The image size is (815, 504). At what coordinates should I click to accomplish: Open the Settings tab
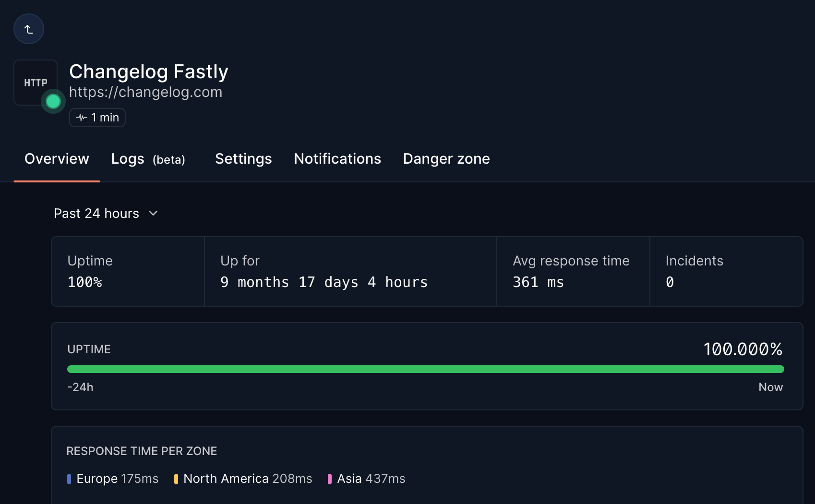tap(243, 159)
